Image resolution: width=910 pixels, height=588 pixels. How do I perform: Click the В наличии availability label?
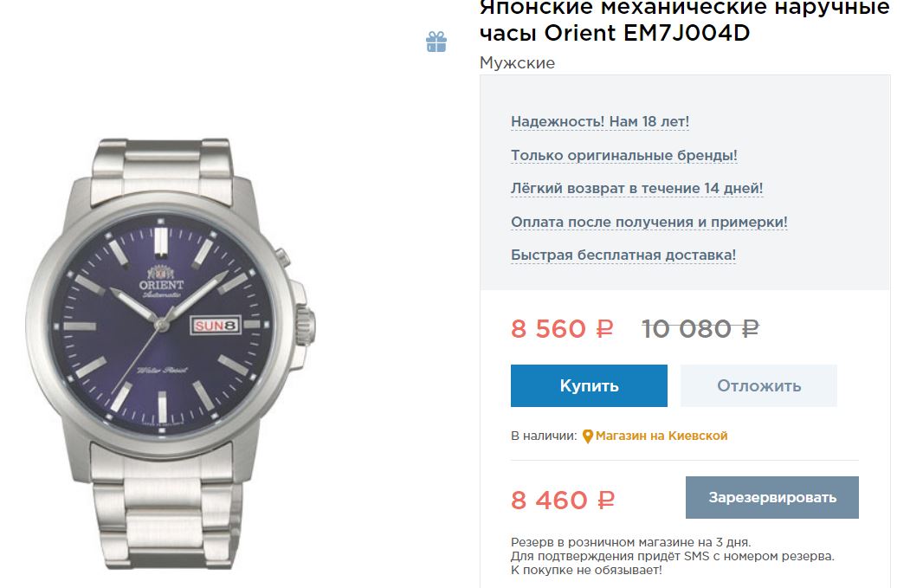[x=543, y=436]
